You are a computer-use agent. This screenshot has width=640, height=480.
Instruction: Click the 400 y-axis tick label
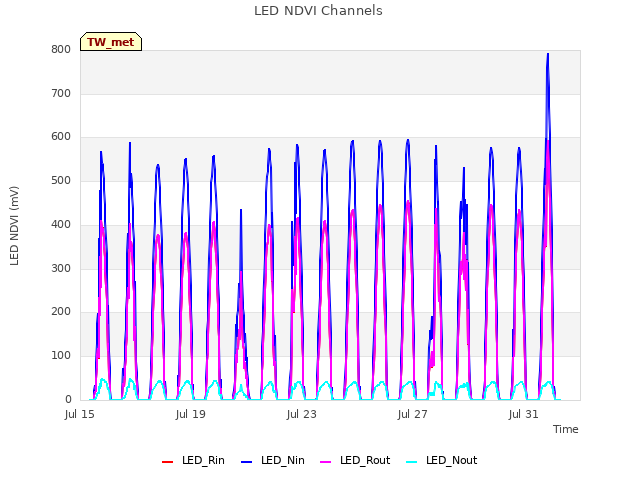(61, 224)
